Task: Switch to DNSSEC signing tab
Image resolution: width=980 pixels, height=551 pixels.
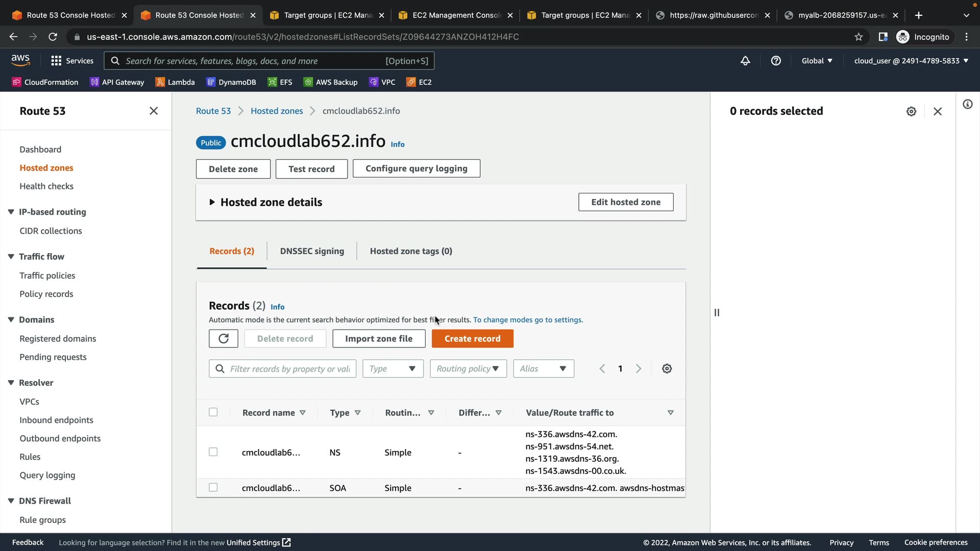Action: (312, 251)
